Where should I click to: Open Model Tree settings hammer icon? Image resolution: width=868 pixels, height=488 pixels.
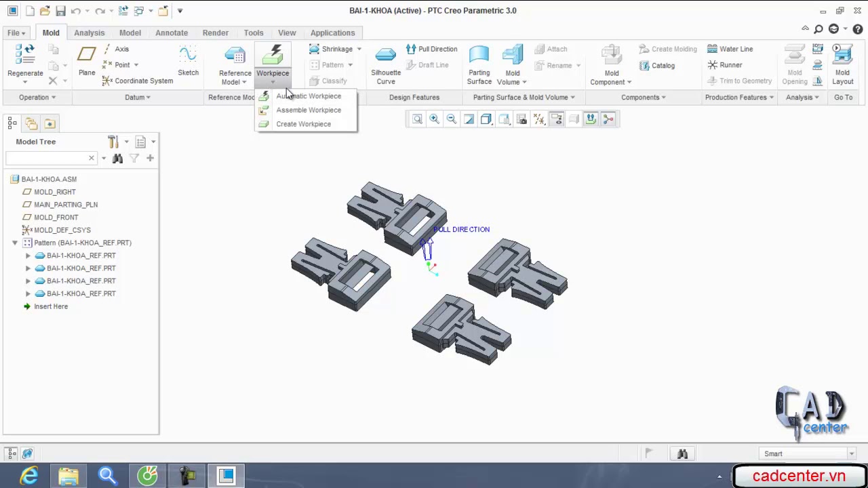(x=113, y=142)
